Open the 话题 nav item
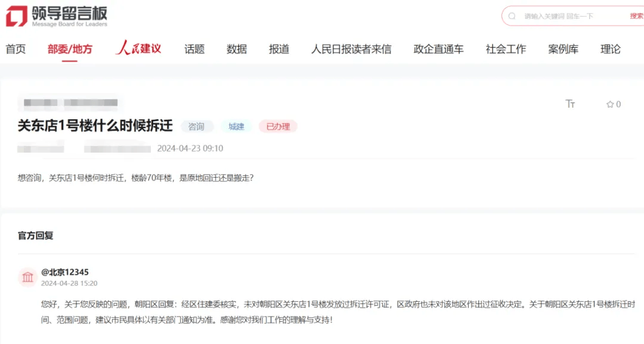 click(194, 49)
